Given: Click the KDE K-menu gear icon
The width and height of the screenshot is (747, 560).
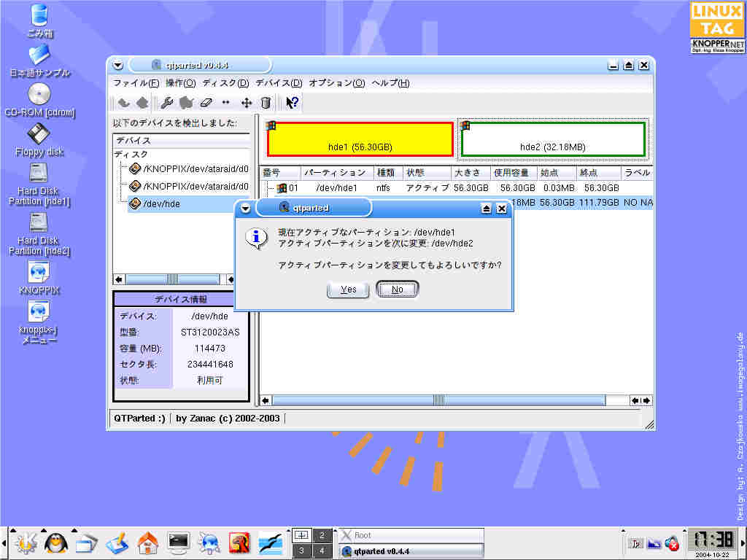Looking at the screenshot, I should pos(26,543).
